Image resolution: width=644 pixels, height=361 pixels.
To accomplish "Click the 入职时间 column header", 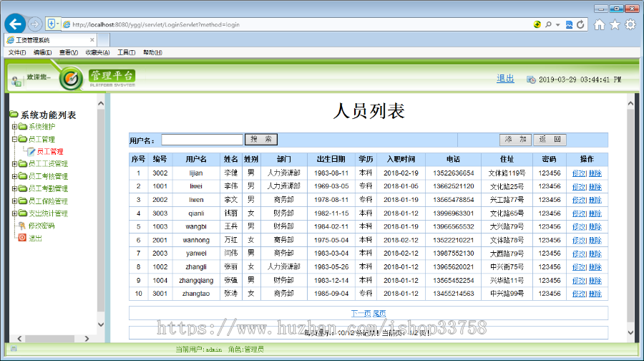I will pyautogui.click(x=401, y=159).
